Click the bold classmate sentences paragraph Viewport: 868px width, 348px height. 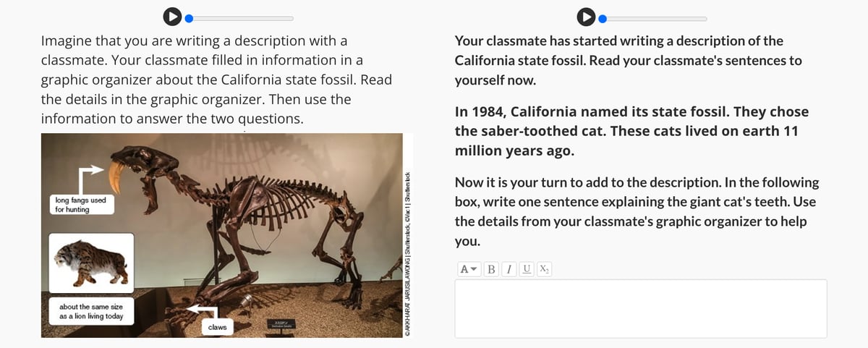point(631,131)
